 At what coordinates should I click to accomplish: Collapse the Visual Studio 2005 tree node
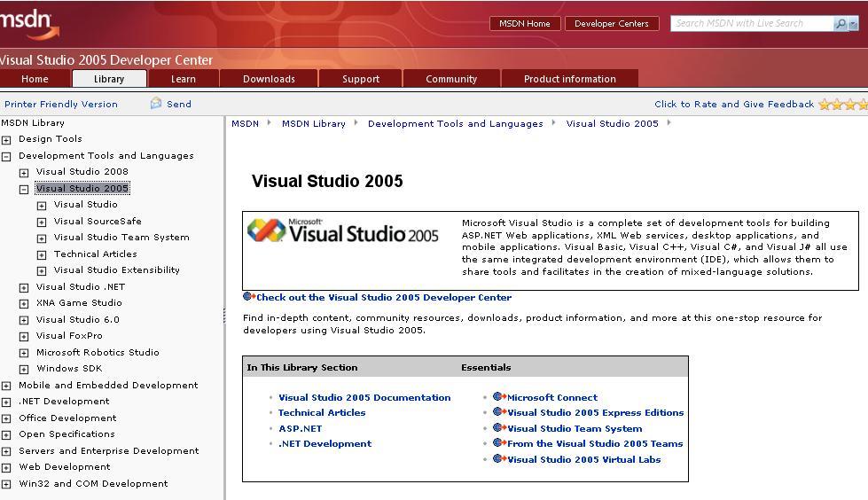click(24, 189)
